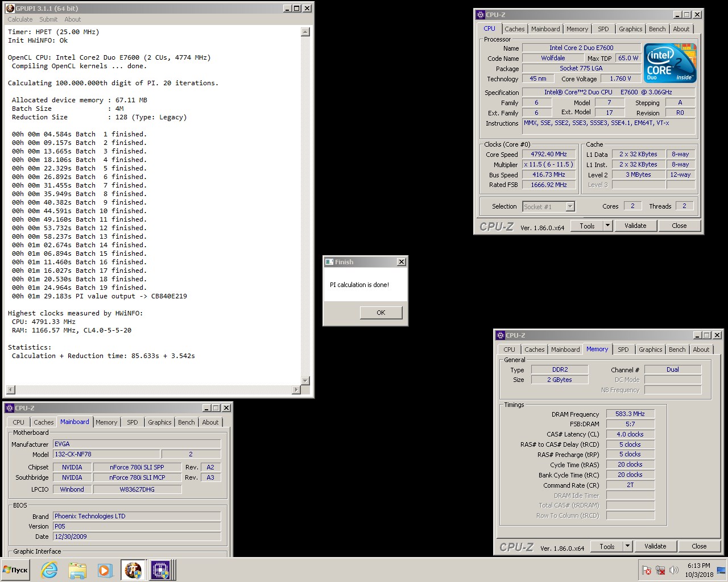Click the volume speaker tray icon

click(x=673, y=570)
